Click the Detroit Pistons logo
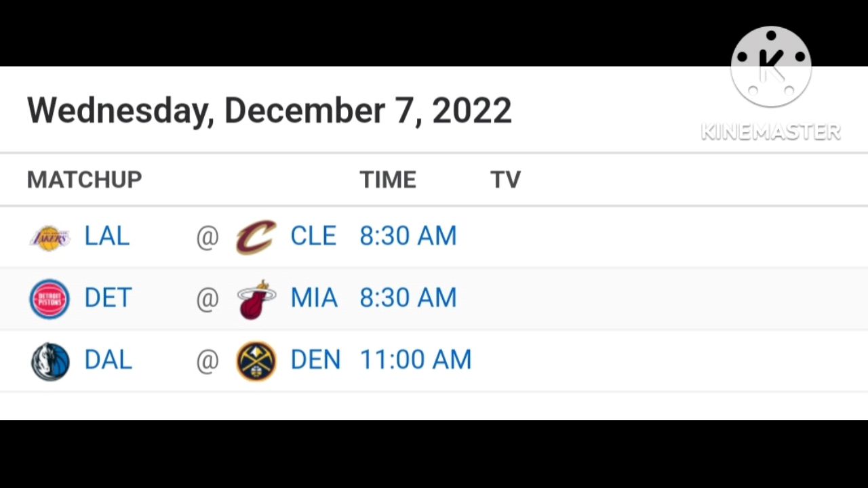Viewport: 868px width, 488px height. tap(50, 299)
